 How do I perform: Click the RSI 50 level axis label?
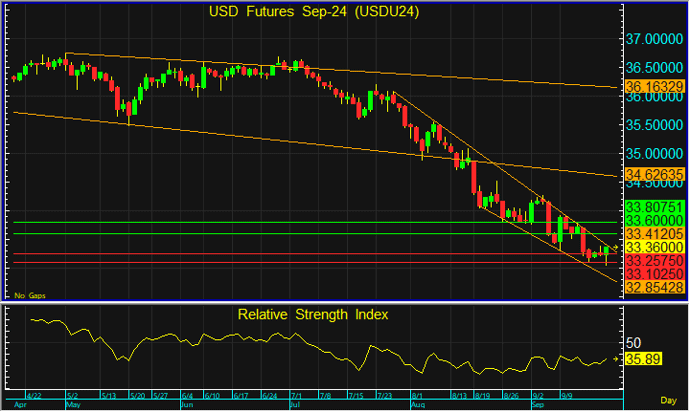[634, 342]
